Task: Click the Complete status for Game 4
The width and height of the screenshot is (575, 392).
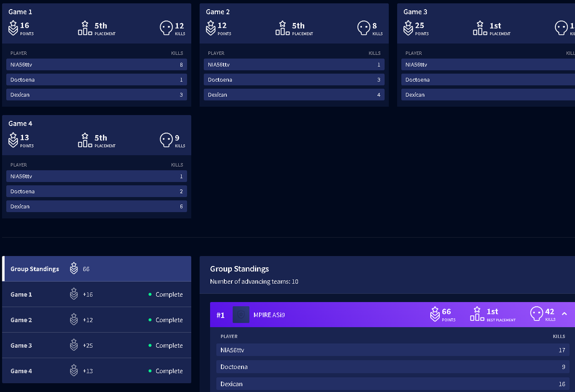Action: pyautogui.click(x=166, y=371)
